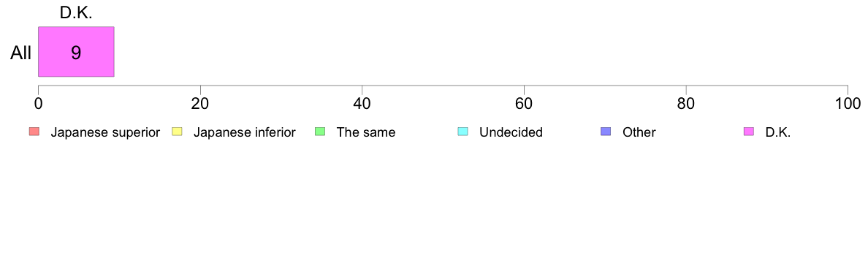Click the 60 axis tick label
The width and height of the screenshot is (868, 269).
coord(524,103)
